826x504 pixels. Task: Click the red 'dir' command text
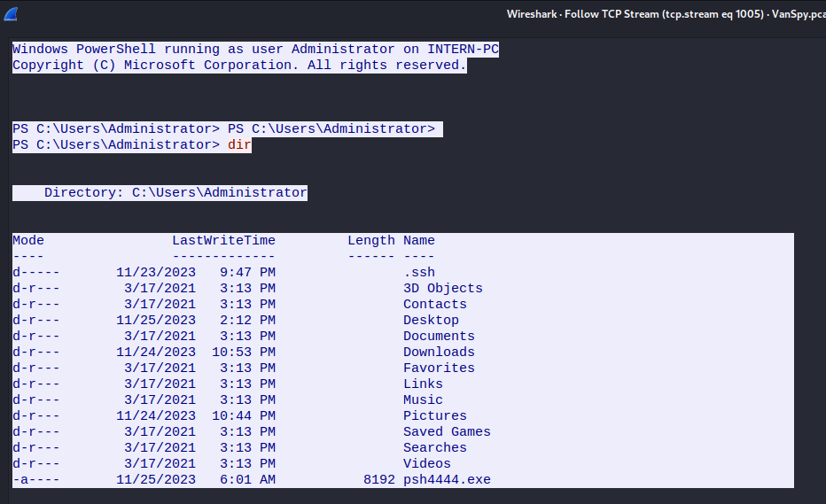239,145
